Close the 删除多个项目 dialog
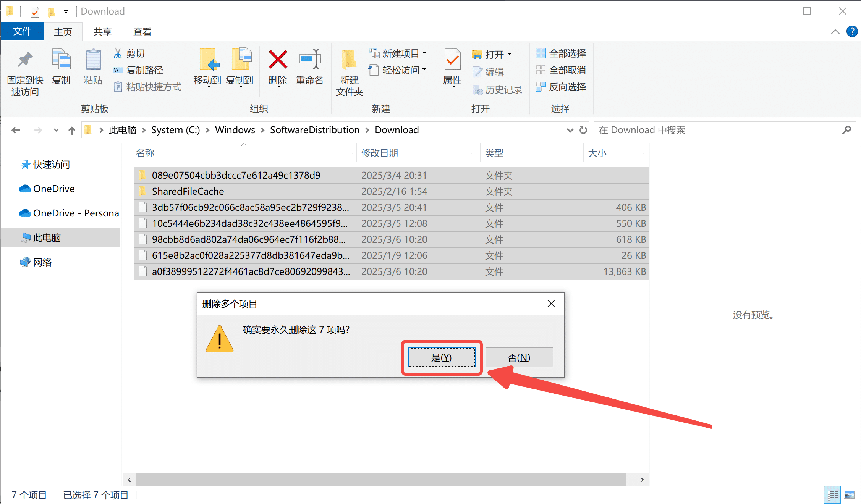 pos(551,304)
